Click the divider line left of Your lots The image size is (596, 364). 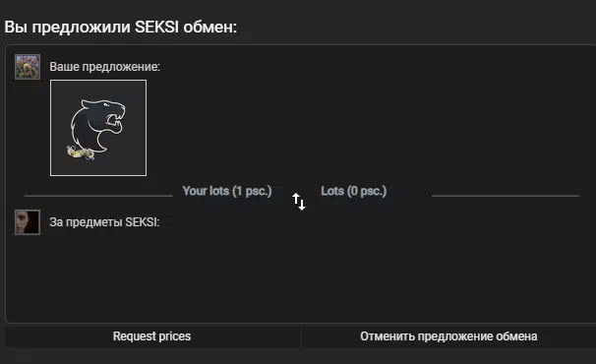click(98, 196)
